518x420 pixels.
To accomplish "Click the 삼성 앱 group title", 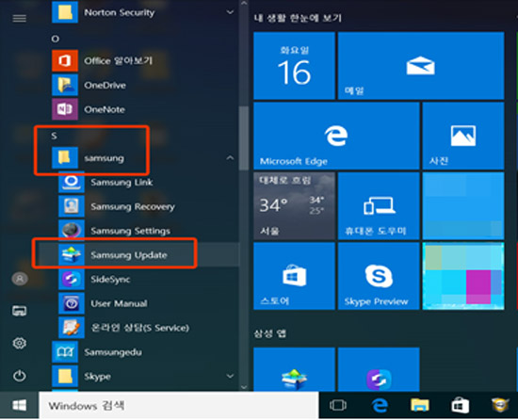I will point(270,333).
